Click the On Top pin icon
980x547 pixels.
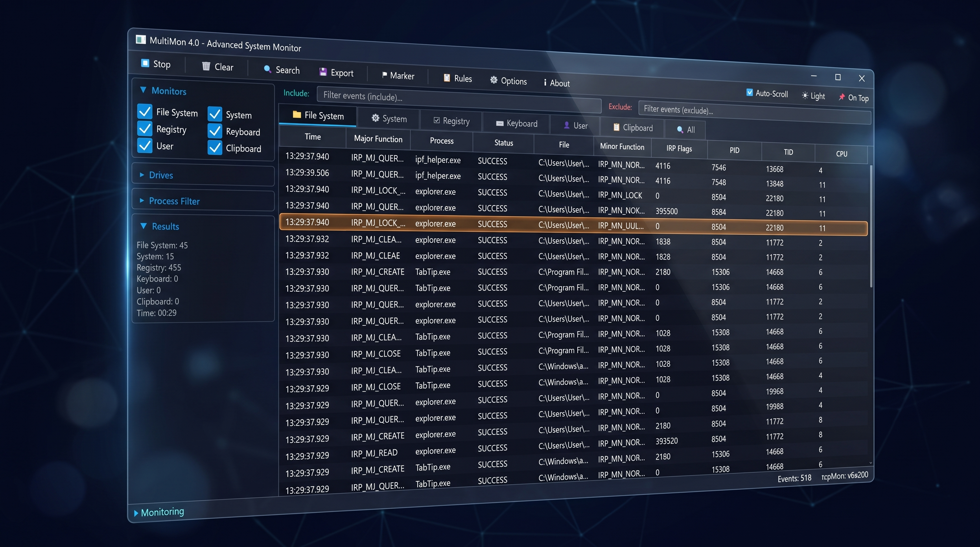841,97
